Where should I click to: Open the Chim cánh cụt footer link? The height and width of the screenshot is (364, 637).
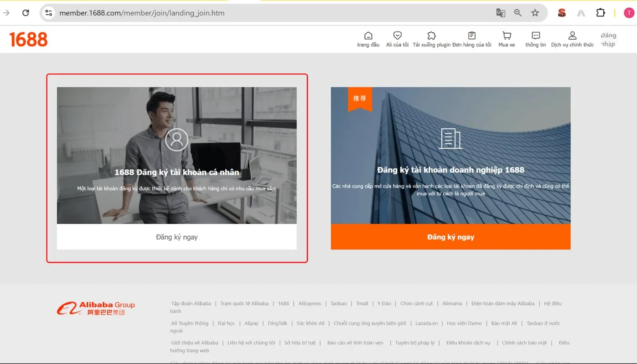tap(417, 303)
